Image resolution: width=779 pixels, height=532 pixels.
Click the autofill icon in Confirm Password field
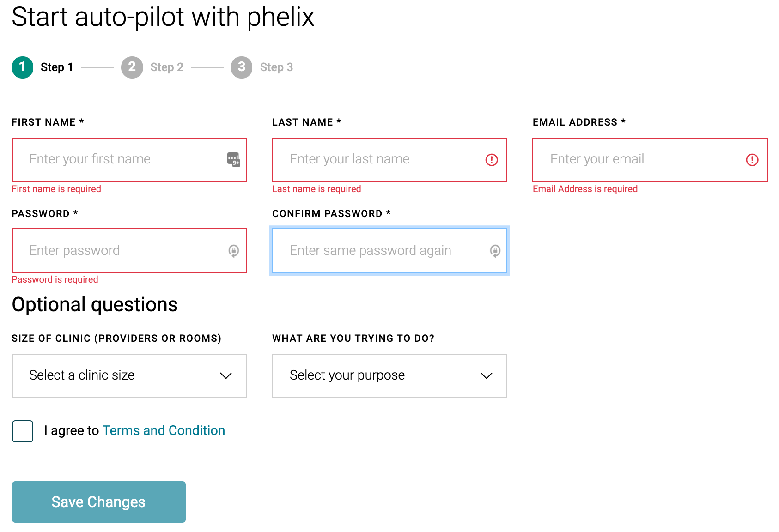[x=495, y=251]
